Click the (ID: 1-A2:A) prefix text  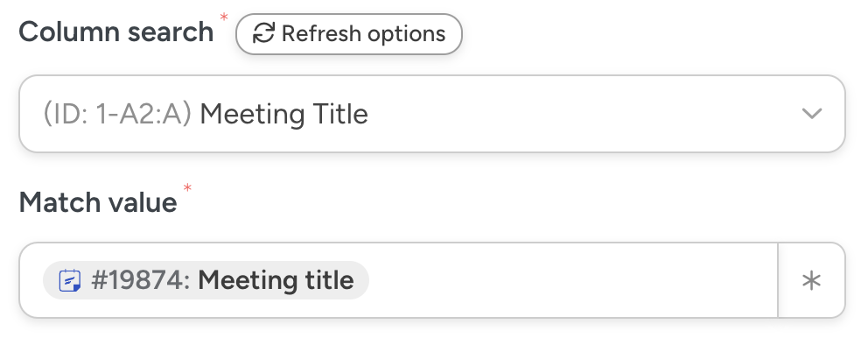click(x=117, y=115)
